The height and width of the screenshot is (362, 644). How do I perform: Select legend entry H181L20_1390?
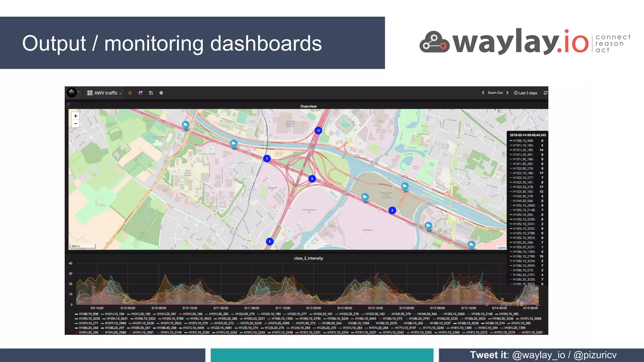[x=513, y=328]
